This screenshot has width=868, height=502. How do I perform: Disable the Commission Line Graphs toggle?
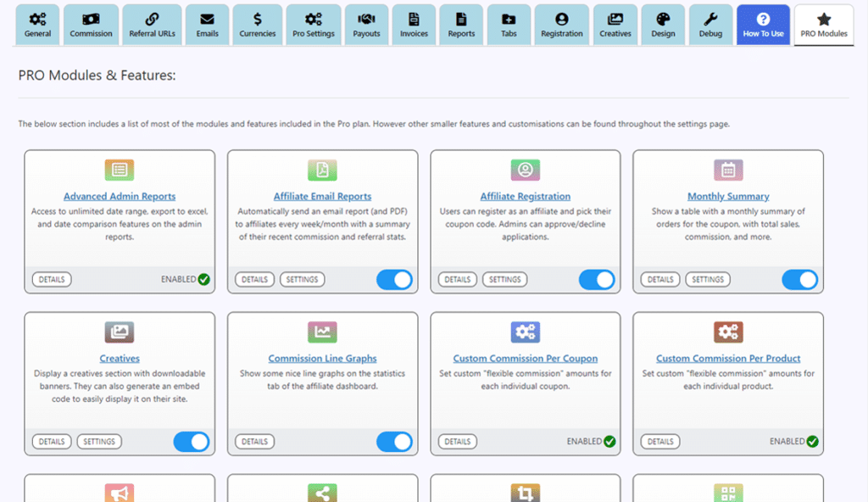(394, 442)
